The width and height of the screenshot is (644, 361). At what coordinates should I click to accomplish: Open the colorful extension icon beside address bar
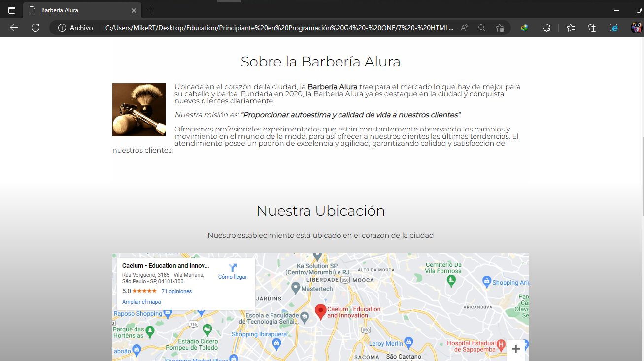tap(524, 28)
